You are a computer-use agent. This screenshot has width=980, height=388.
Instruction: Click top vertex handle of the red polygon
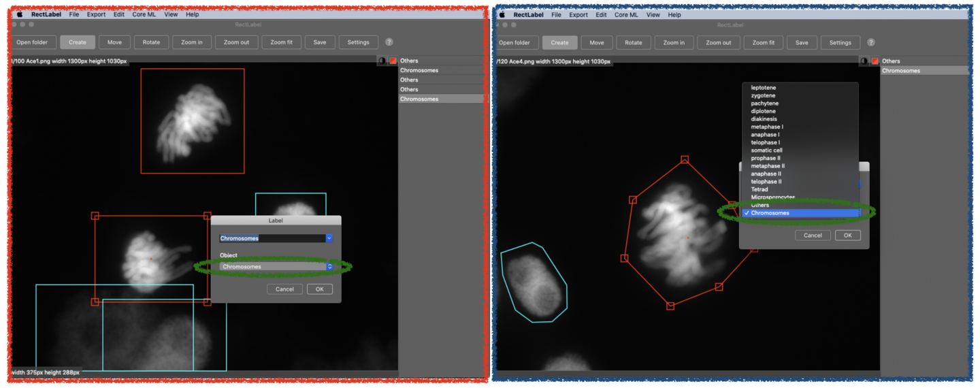click(685, 160)
